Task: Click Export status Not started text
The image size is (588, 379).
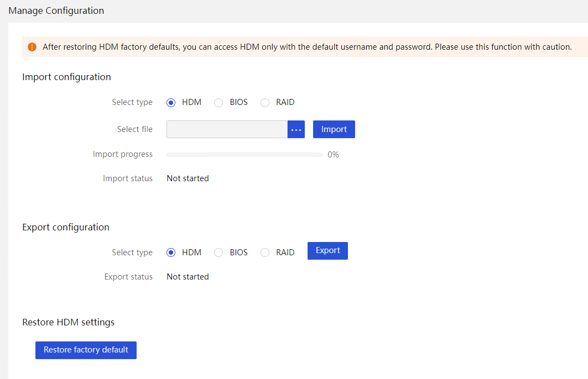Action: coord(188,277)
